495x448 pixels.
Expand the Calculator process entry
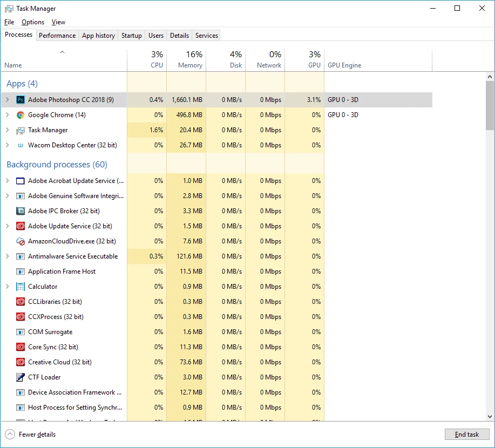pos(7,287)
